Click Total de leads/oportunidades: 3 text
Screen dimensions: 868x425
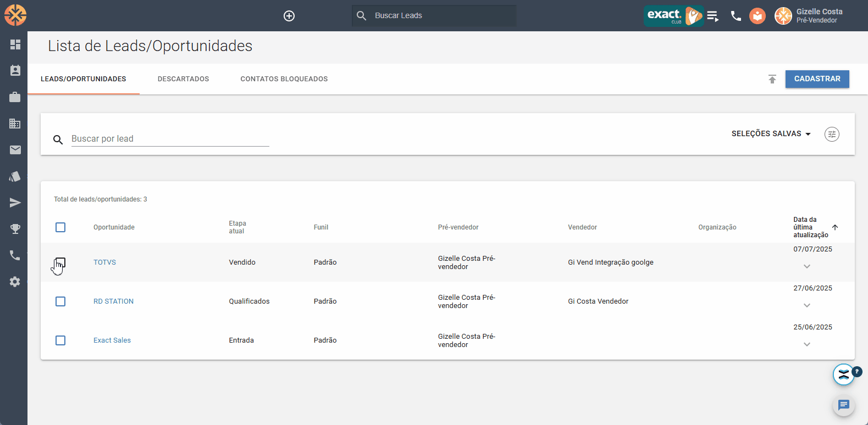(101, 199)
